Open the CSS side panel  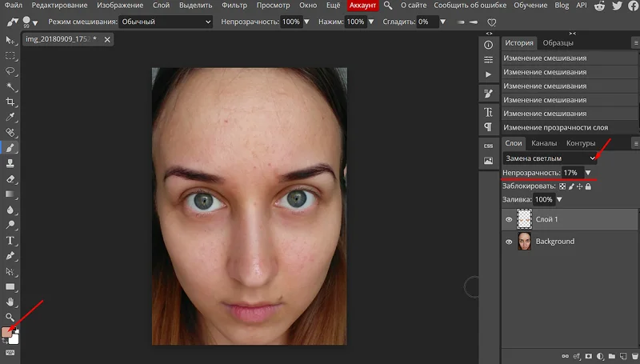[x=488, y=146]
